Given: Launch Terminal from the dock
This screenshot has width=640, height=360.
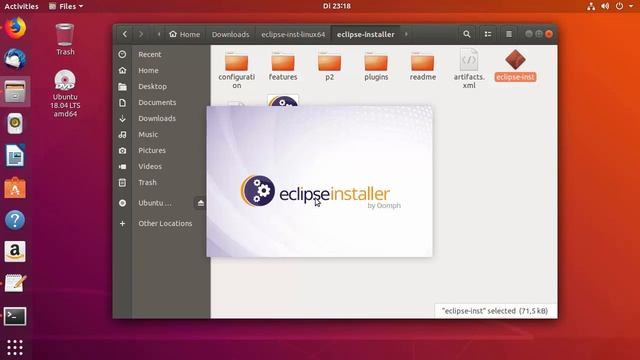Looking at the screenshot, I should click(15, 316).
